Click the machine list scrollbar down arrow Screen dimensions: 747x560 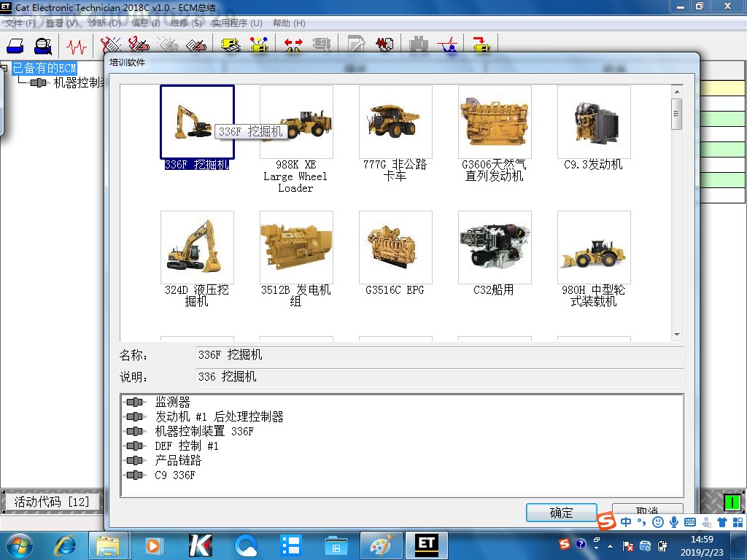point(676,334)
